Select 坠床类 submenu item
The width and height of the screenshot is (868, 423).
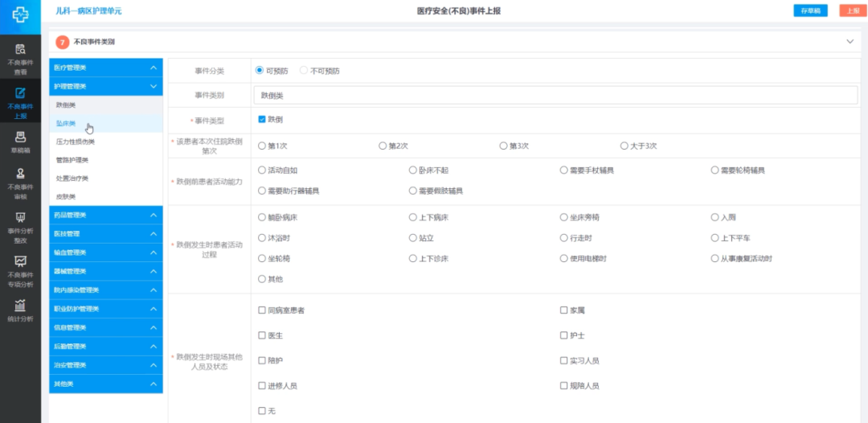pyautogui.click(x=106, y=124)
